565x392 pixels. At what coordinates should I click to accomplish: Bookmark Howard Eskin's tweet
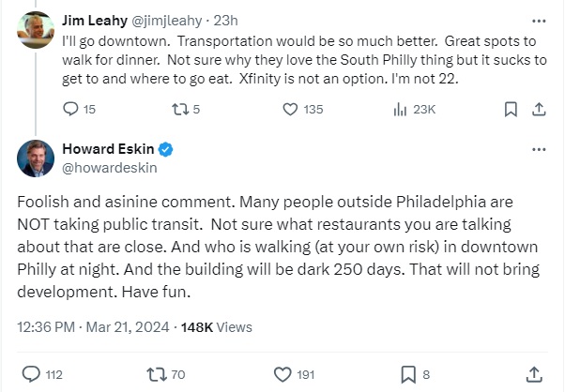[408, 374]
